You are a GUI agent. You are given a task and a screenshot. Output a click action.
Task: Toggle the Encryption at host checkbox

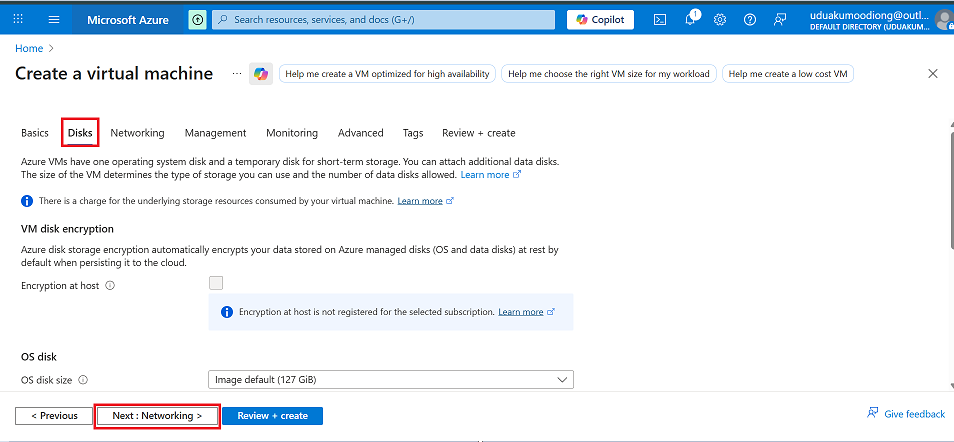(216, 283)
